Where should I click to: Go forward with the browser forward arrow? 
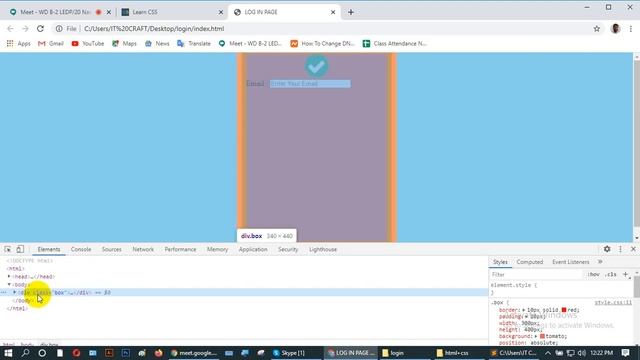(25, 29)
